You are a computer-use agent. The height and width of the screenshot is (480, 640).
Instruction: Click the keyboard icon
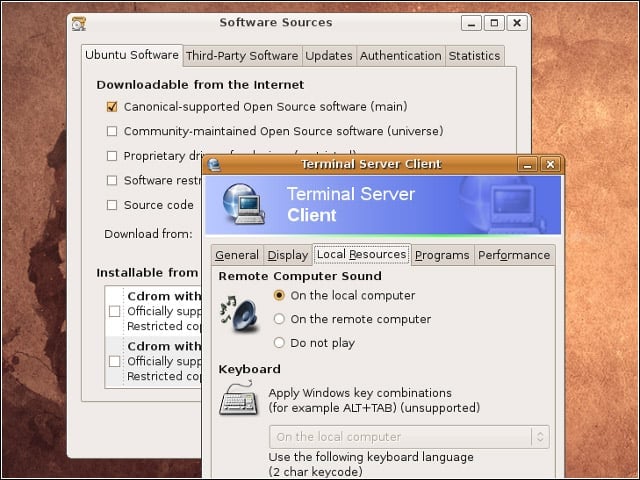(239, 398)
